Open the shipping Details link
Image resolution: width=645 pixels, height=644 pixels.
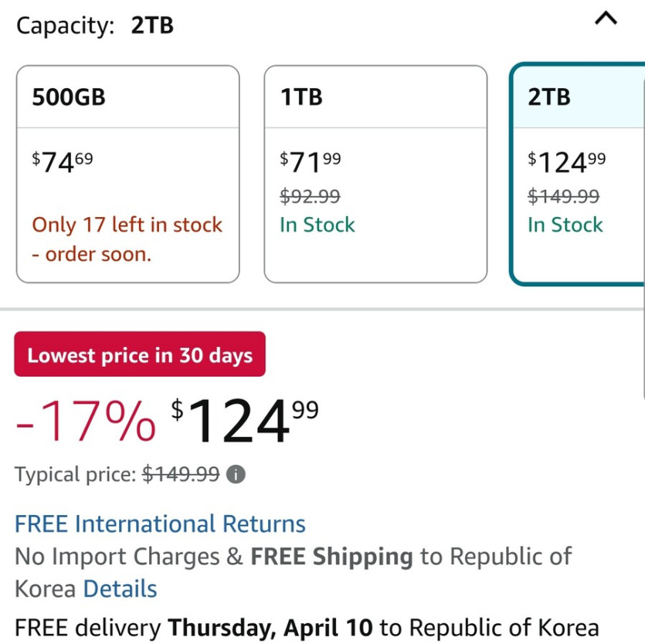tap(120, 588)
